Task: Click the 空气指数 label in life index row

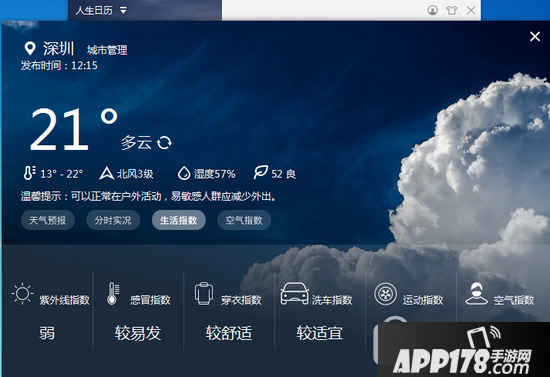Action: click(x=514, y=300)
